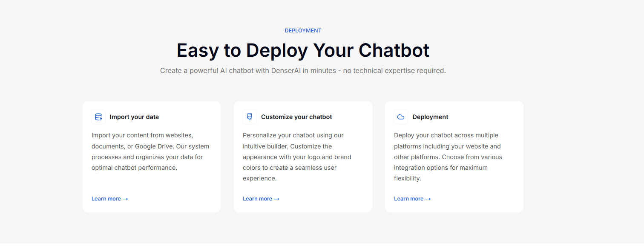Click anywhere on the Customize your chatbot card

pyautogui.click(x=303, y=157)
